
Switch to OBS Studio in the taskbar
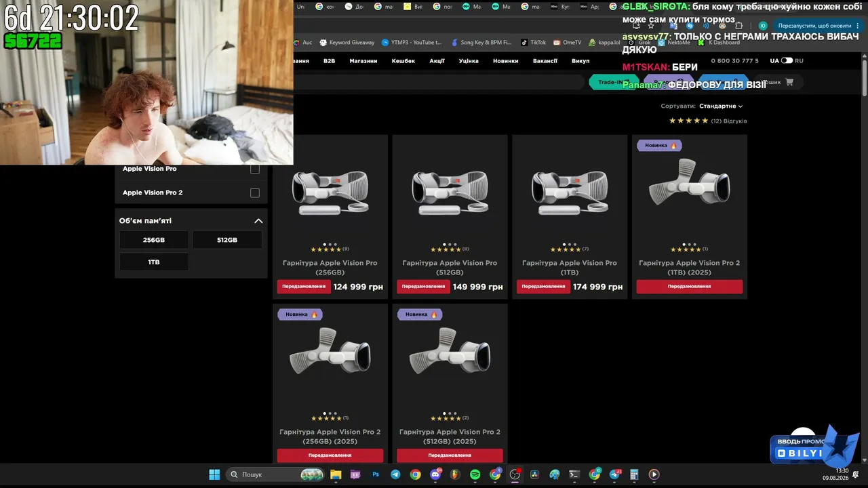pos(515,474)
